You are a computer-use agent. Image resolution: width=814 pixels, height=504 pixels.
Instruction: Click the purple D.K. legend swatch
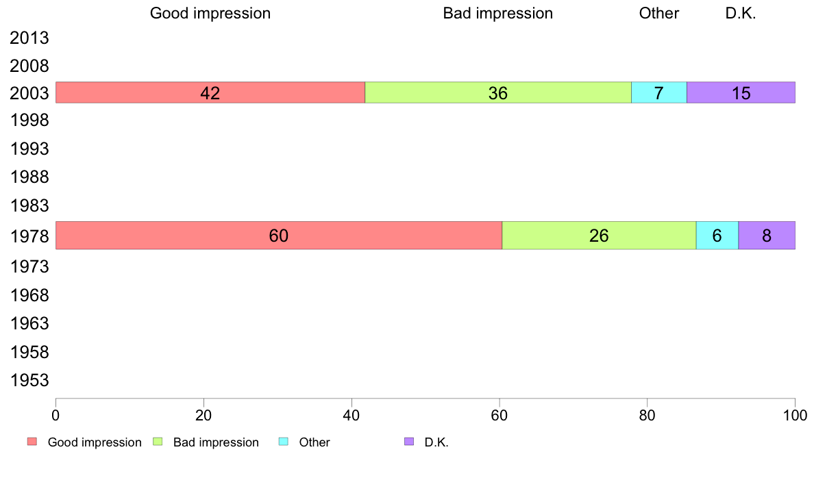[x=409, y=442]
